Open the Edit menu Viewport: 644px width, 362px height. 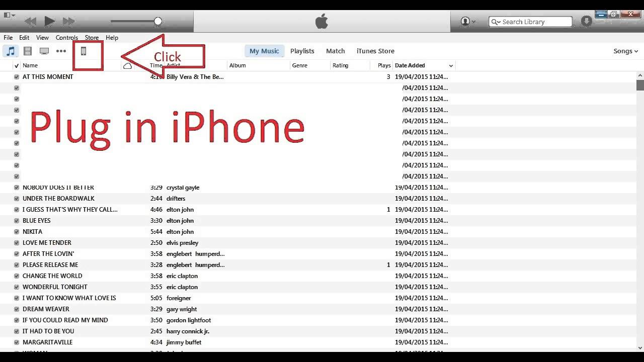coord(24,38)
